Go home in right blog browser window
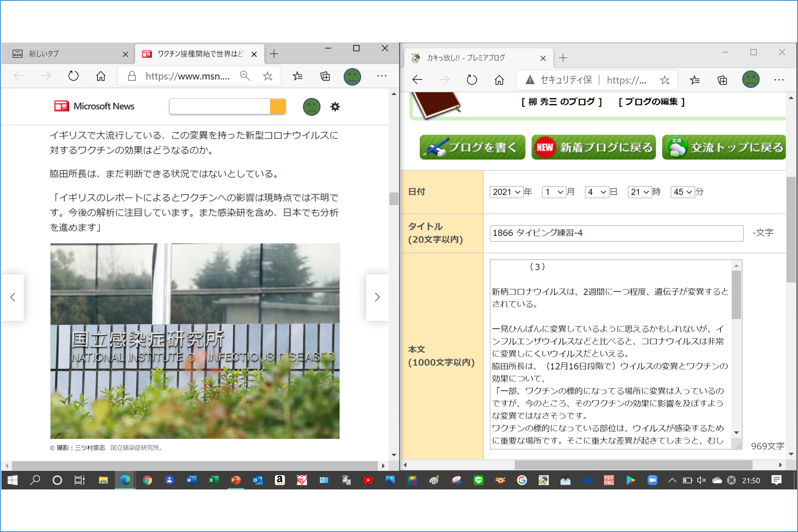 [x=499, y=80]
